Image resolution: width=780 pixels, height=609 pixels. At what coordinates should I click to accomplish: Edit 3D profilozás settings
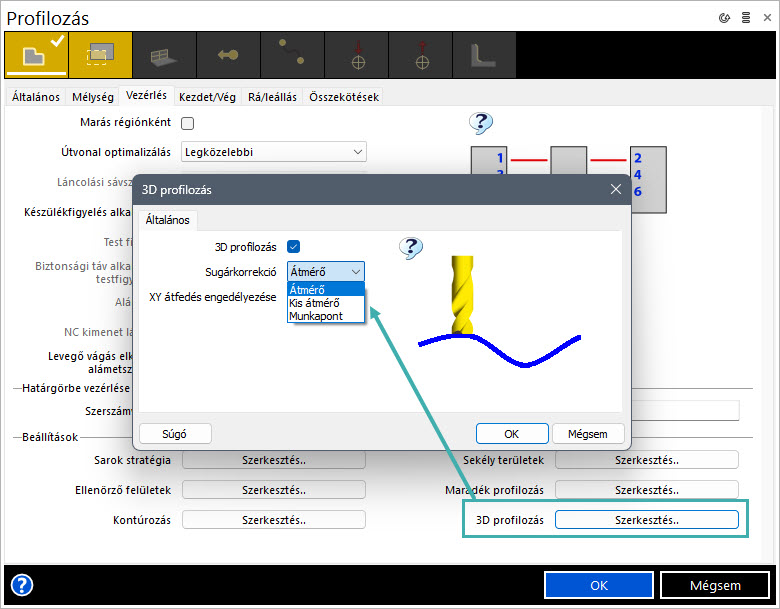click(x=647, y=520)
